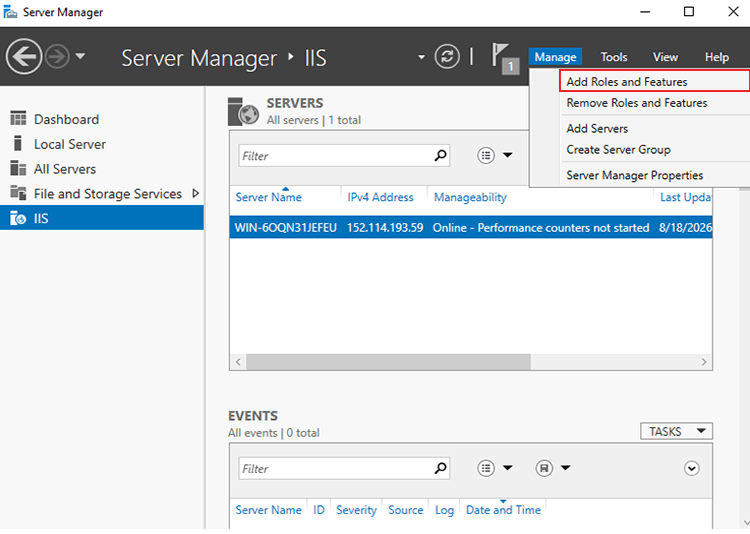Click the Server Manager title bar icon
The image size is (750, 534).
(10, 11)
